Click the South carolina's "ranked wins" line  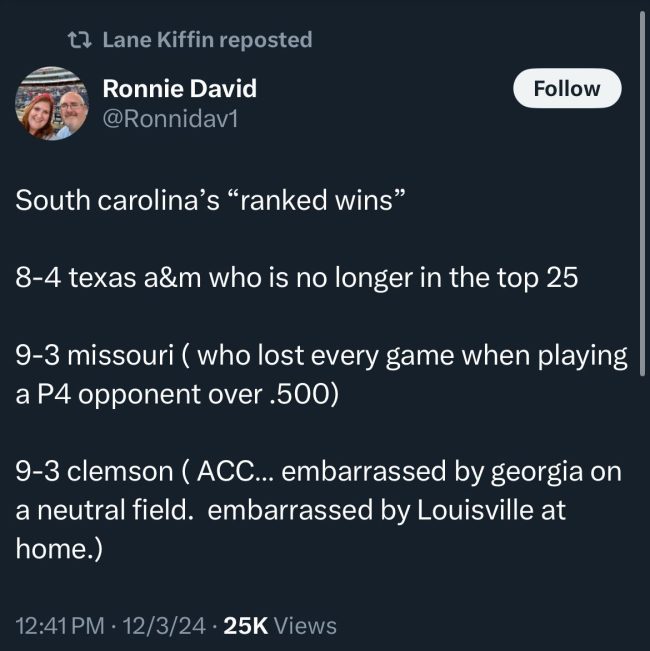210,199
